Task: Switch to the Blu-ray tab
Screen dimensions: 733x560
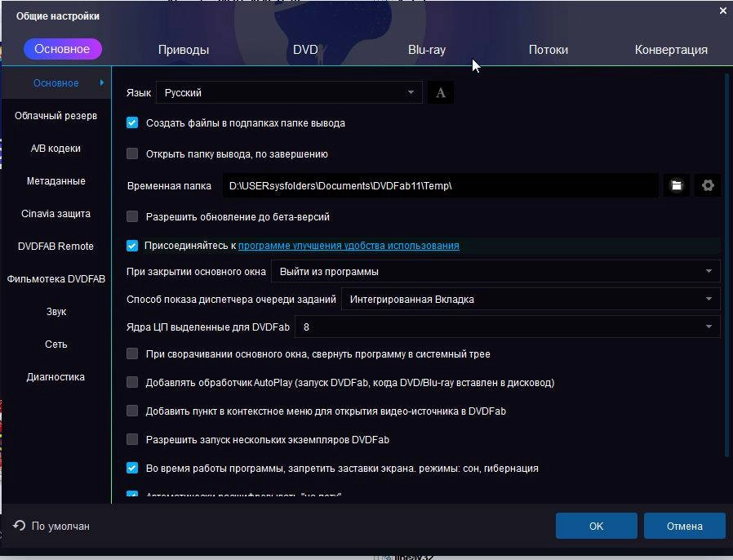Action: tap(427, 50)
